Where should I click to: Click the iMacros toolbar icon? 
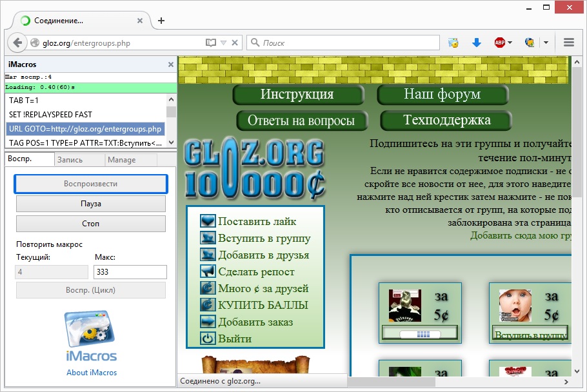point(530,43)
